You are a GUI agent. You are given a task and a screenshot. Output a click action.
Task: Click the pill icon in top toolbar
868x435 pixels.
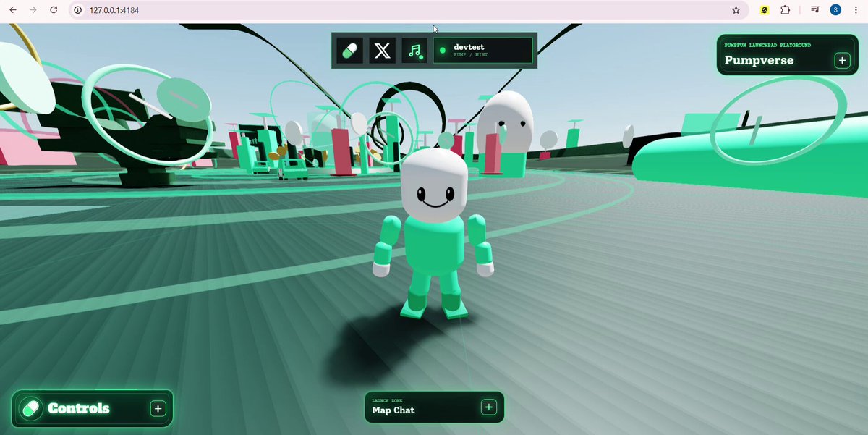click(349, 51)
